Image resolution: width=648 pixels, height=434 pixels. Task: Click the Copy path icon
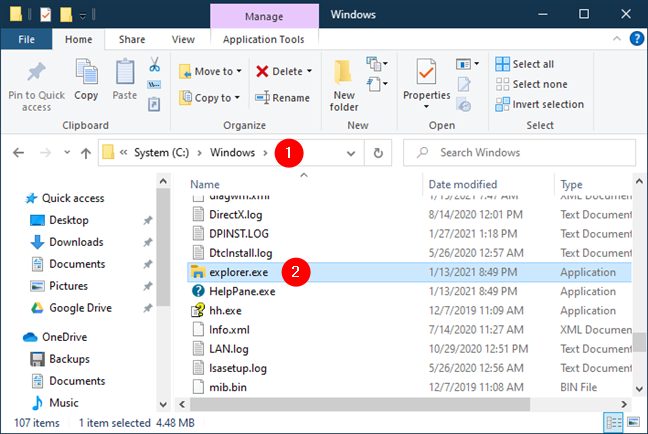pyautogui.click(x=154, y=85)
